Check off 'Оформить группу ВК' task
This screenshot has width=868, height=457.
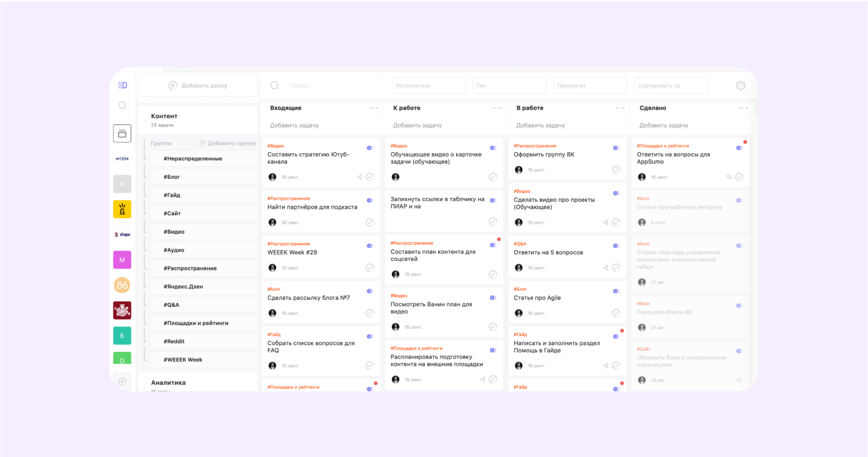coord(616,170)
